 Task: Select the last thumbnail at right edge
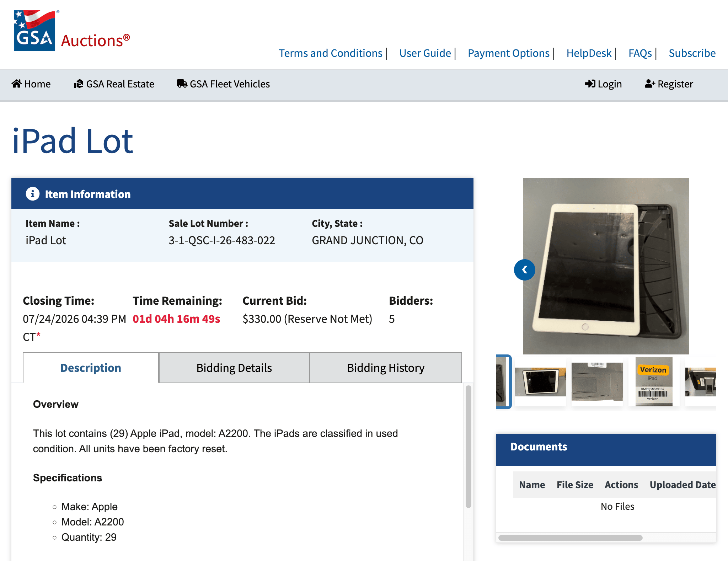(x=701, y=382)
